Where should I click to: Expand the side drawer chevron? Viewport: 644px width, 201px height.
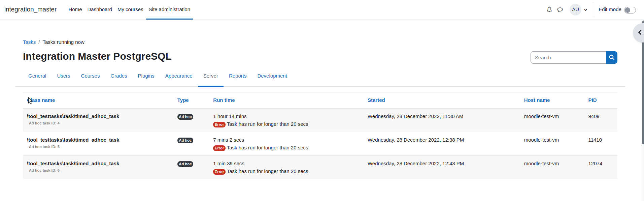[x=639, y=33]
